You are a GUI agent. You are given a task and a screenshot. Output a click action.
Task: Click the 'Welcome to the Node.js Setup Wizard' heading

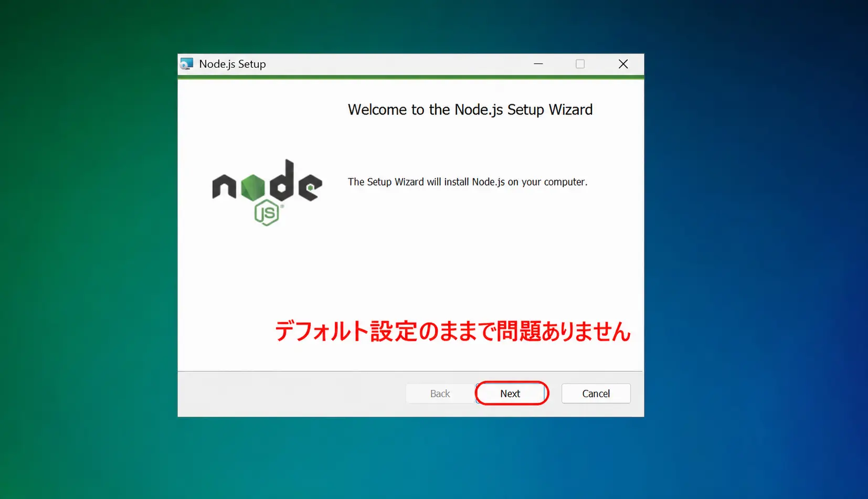point(470,110)
